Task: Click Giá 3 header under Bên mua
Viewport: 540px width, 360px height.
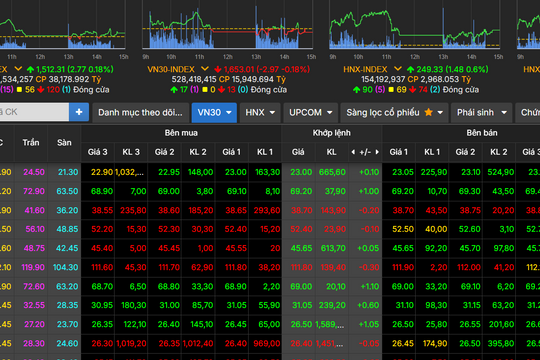Action: pyautogui.click(x=97, y=152)
